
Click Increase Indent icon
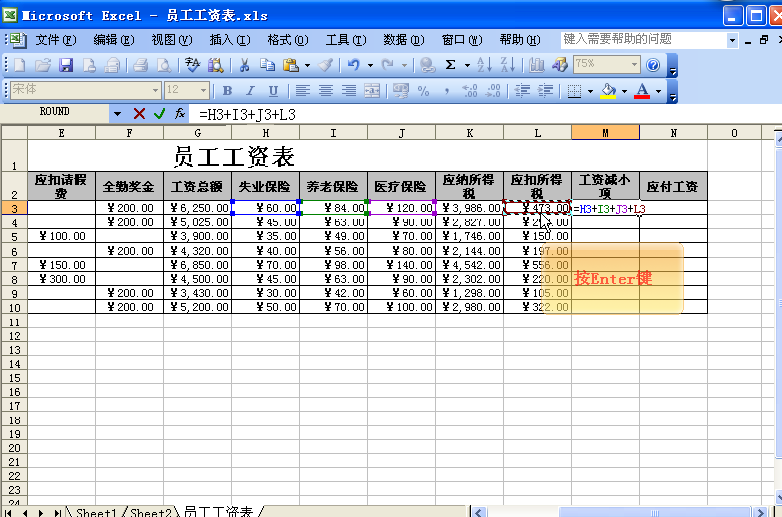click(546, 91)
